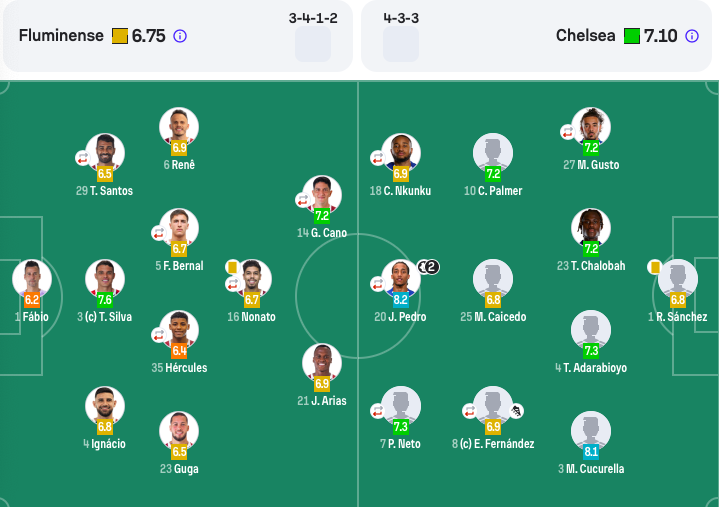Click the Chelsea team name header

click(x=586, y=35)
